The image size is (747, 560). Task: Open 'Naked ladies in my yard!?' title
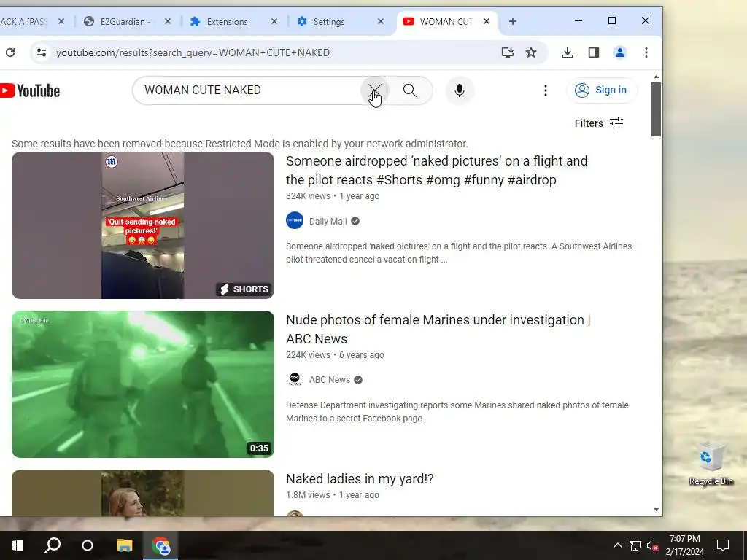coord(360,478)
